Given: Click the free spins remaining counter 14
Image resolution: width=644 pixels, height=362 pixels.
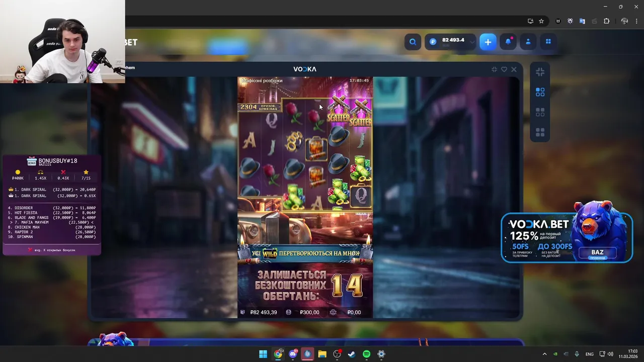Looking at the screenshot, I should (347, 285).
